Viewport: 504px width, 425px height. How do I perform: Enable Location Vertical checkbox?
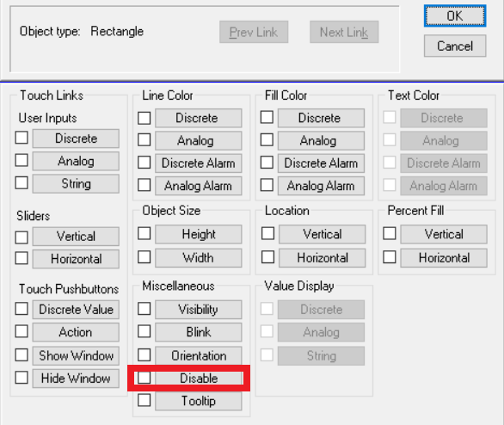pyautogui.click(x=267, y=233)
